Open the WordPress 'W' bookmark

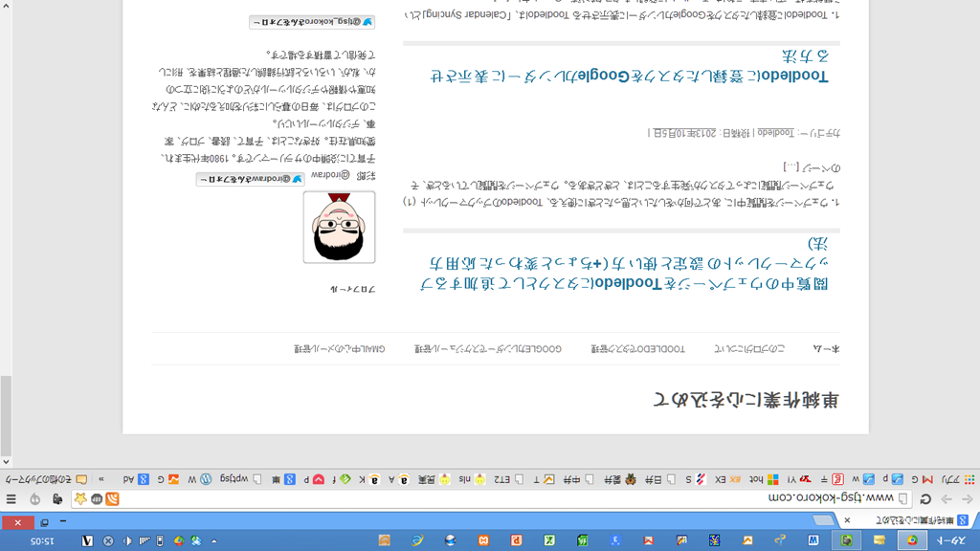[x=200, y=480]
